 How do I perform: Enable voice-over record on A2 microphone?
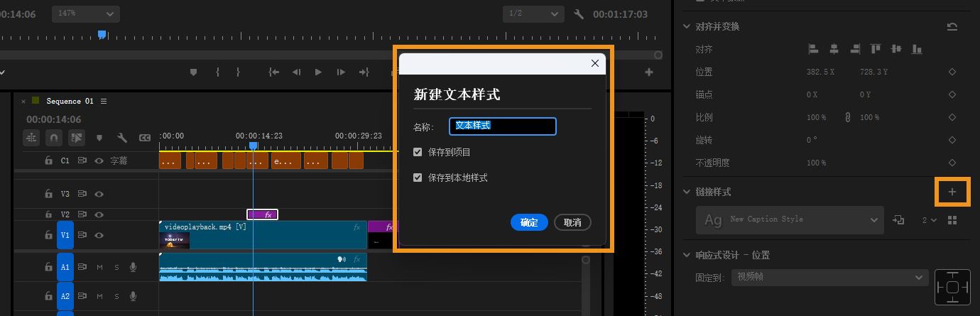click(133, 296)
